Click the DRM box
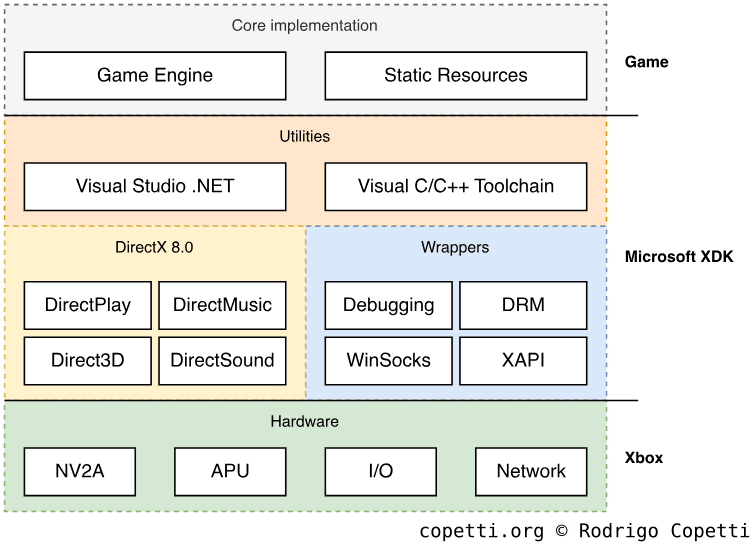 [x=523, y=305]
